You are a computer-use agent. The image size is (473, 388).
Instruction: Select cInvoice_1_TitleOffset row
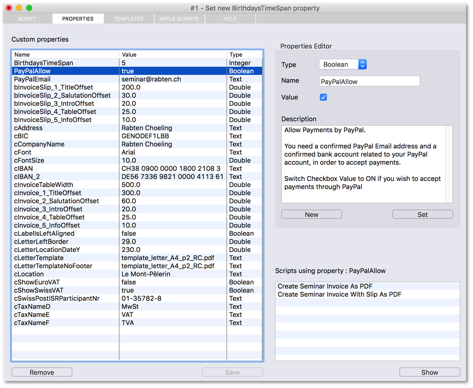click(x=137, y=193)
